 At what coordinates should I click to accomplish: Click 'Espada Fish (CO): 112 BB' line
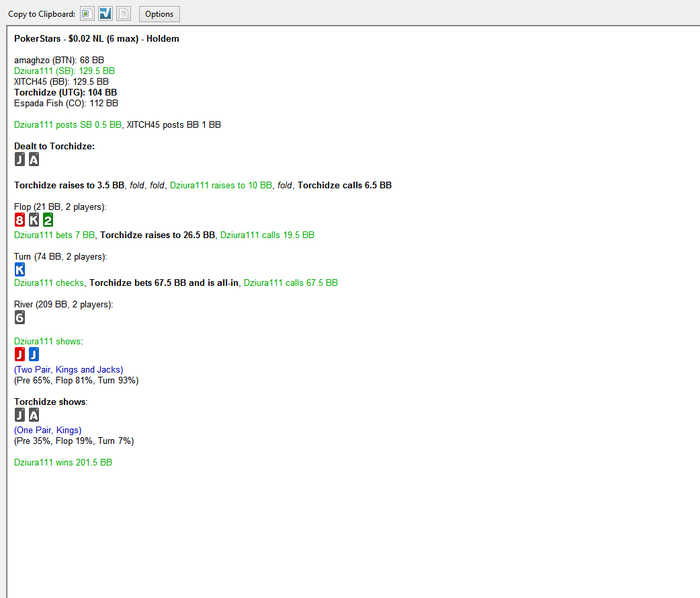pyautogui.click(x=66, y=103)
